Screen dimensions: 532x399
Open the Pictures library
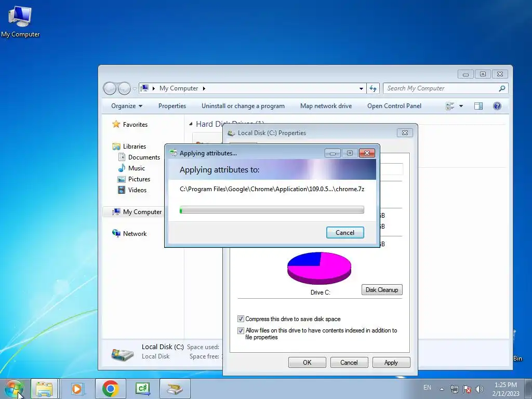(x=134, y=179)
